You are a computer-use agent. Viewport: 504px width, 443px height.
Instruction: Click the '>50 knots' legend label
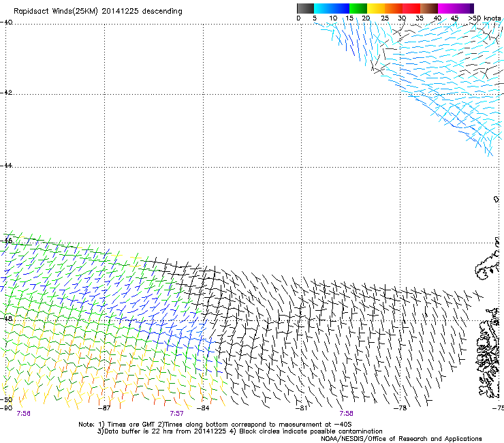tap(484, 18)
